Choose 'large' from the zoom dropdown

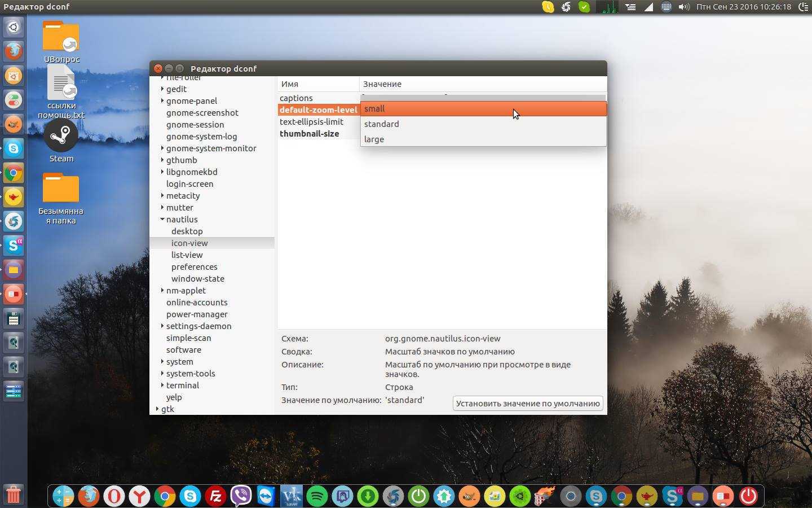point(374,139)
